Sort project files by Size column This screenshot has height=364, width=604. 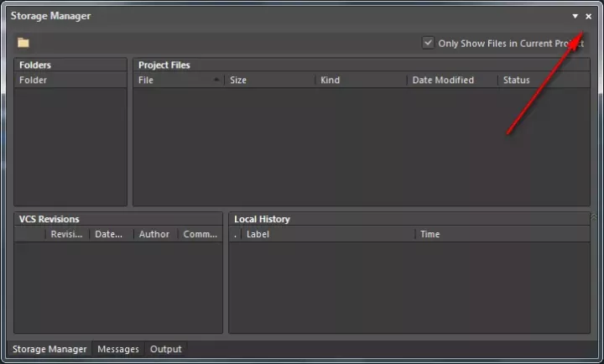(268, 81)
